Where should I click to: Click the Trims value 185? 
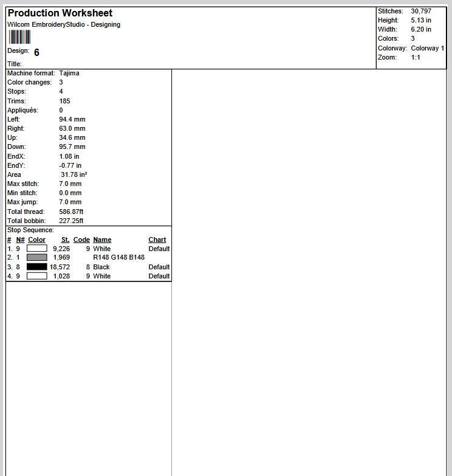pos(64,101)
